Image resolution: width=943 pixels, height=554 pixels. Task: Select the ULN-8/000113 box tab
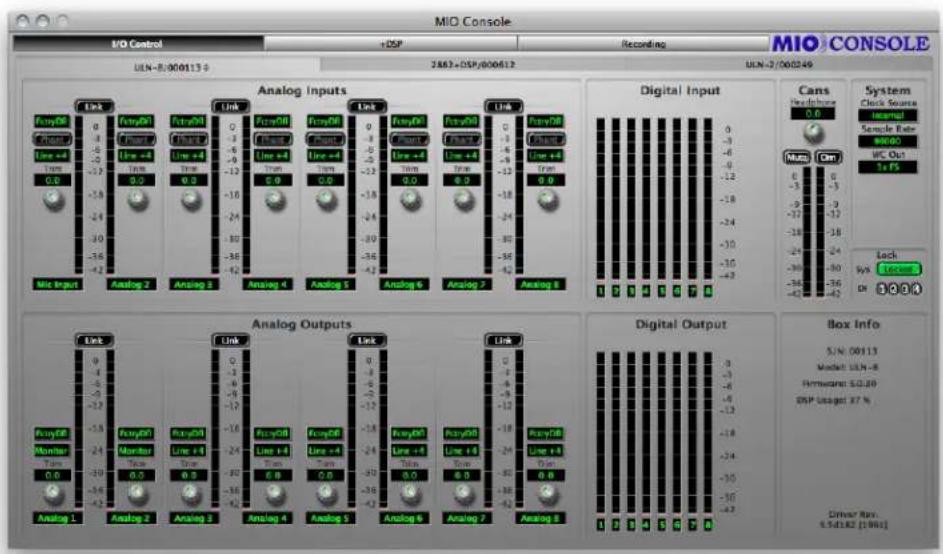tap(171, 67)
